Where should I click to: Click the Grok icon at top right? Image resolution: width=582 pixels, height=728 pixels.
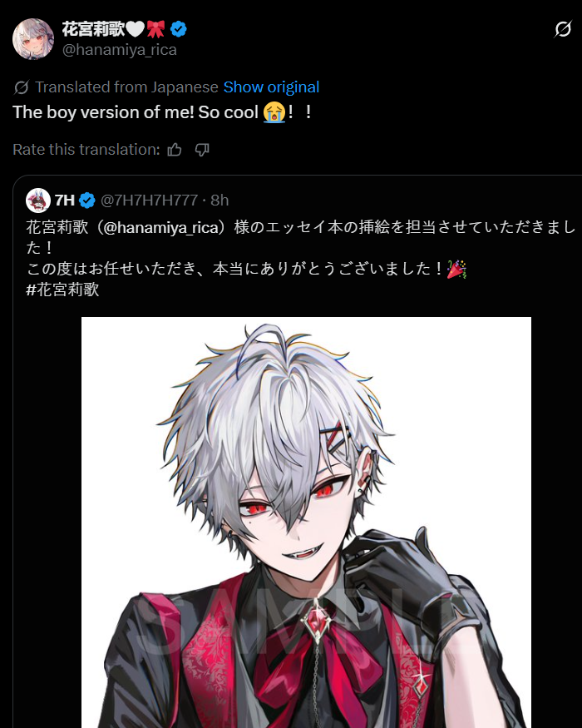[563, 29]
